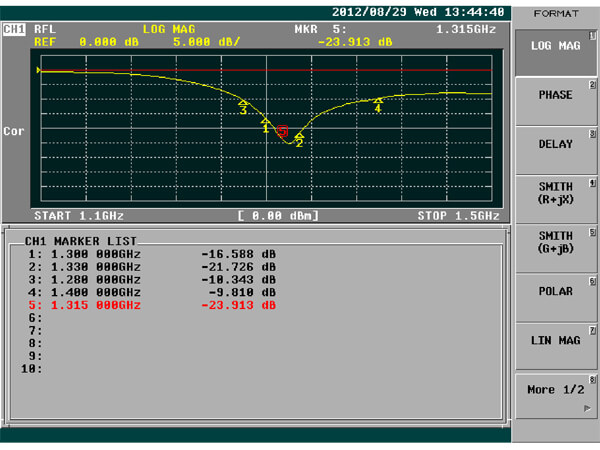This screenshot has width=600, height=450.
Task: Click the REF 0.000 dB value
Action: pyautogui.click(x=86, y=42)
